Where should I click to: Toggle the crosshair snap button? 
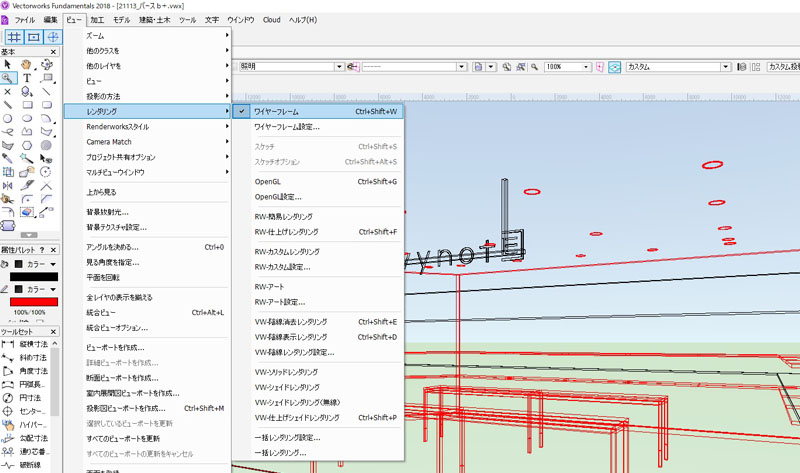pyautogui.click(x=53, y=37)
